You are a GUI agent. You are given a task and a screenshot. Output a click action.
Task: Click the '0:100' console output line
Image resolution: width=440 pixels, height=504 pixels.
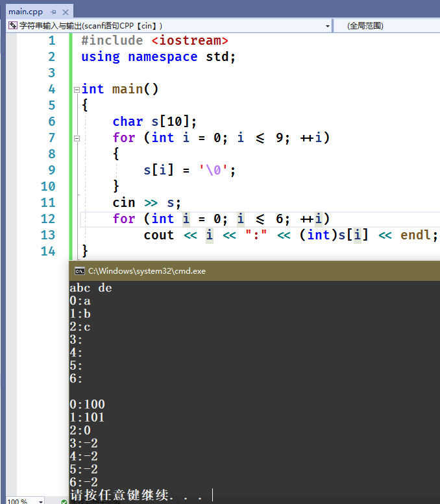pos(87,404)
